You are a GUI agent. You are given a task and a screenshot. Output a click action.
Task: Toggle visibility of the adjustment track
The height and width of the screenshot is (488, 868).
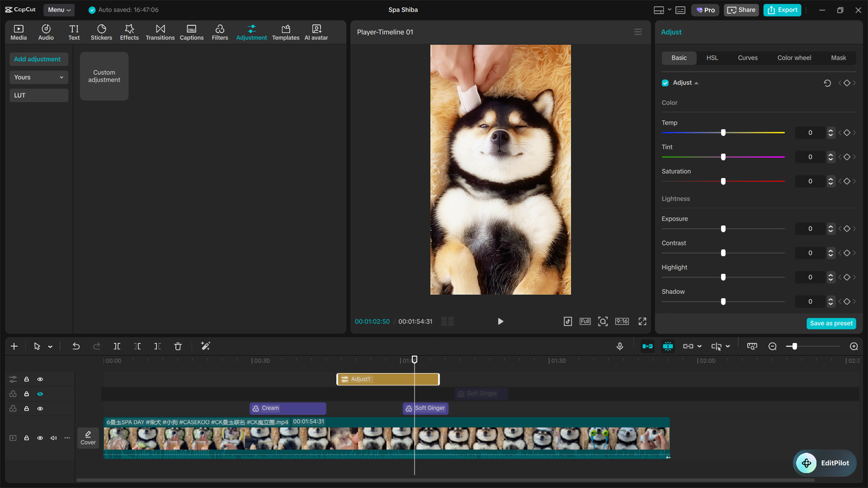click(40, 379)
